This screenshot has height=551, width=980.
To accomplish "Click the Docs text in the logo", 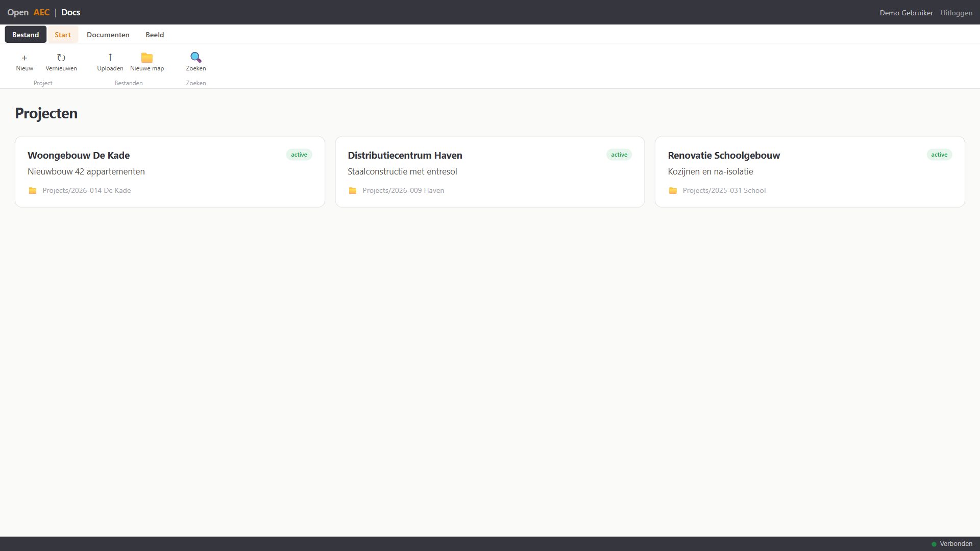I will [70, 12].
